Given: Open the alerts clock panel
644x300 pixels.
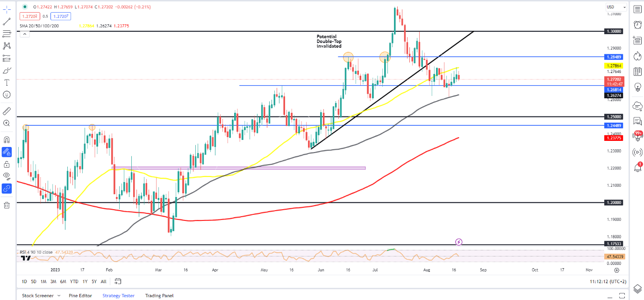Looking at the screenshot, I should 637,24.
